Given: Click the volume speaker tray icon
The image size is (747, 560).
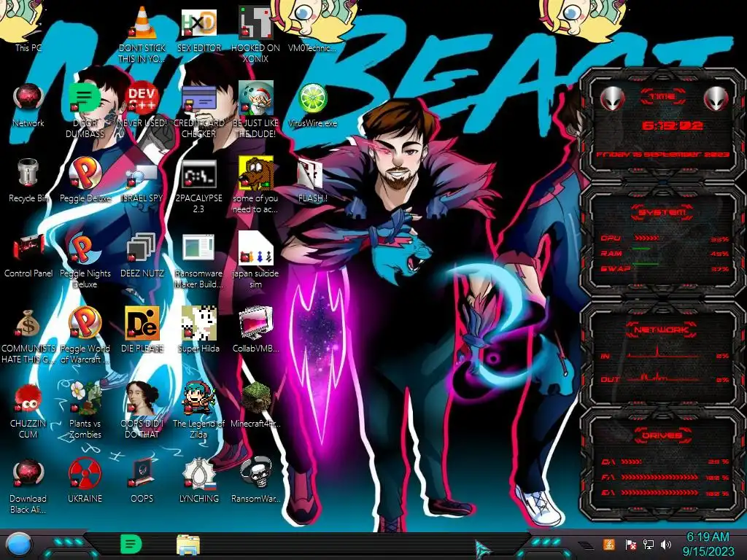Looking at the screenshot, I should [666, 544].
